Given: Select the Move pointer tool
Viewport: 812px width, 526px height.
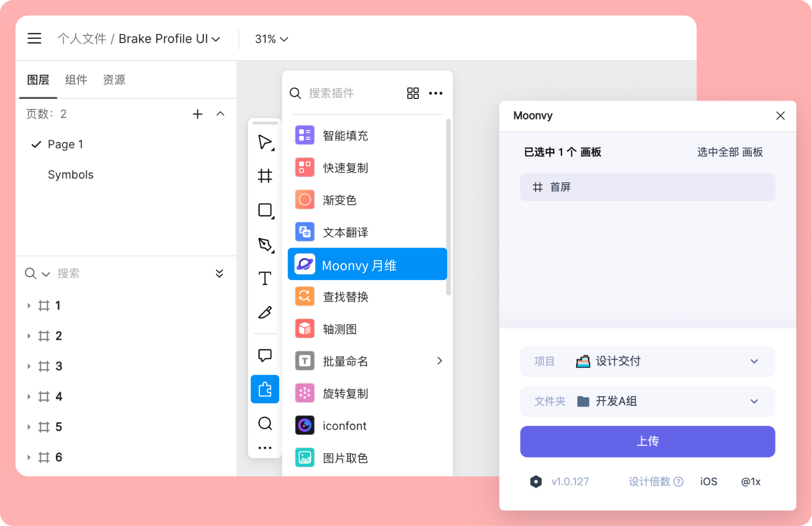Looking at the screenshot, I should [x=265, y=143].
